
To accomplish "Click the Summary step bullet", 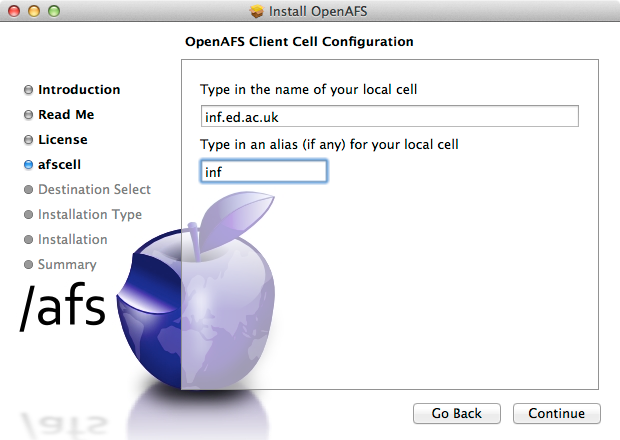I will point(28,264).
